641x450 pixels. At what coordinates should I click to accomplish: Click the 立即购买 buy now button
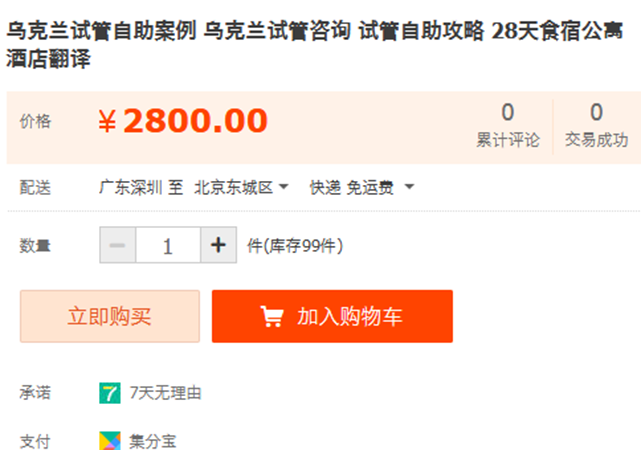tap(110, 316)
